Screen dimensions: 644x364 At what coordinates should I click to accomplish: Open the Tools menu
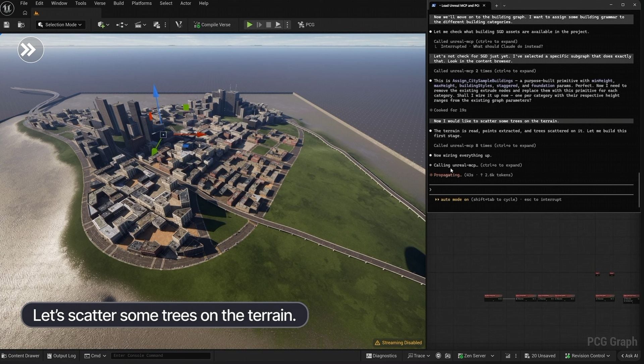(x=80, y=3)
